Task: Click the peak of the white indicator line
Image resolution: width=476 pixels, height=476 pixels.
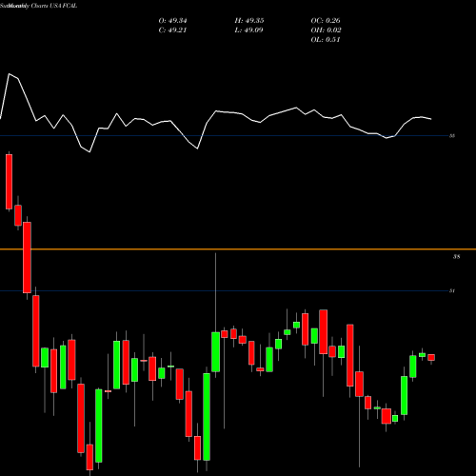Action: [9, 74]
